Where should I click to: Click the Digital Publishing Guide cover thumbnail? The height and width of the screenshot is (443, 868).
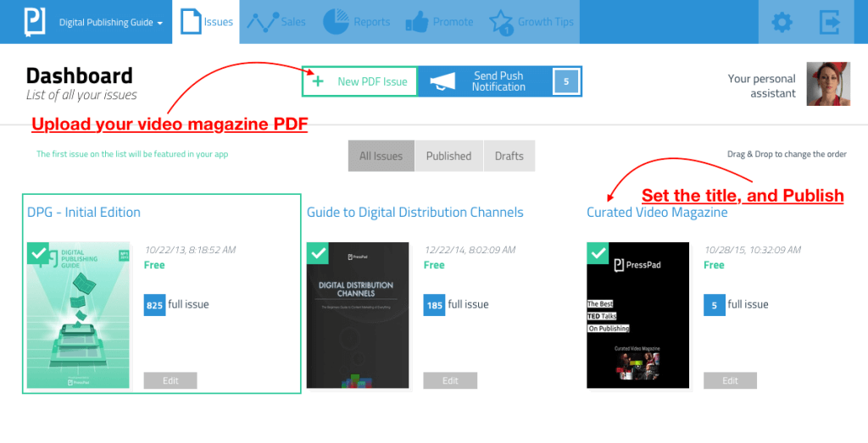click(78, 315)
